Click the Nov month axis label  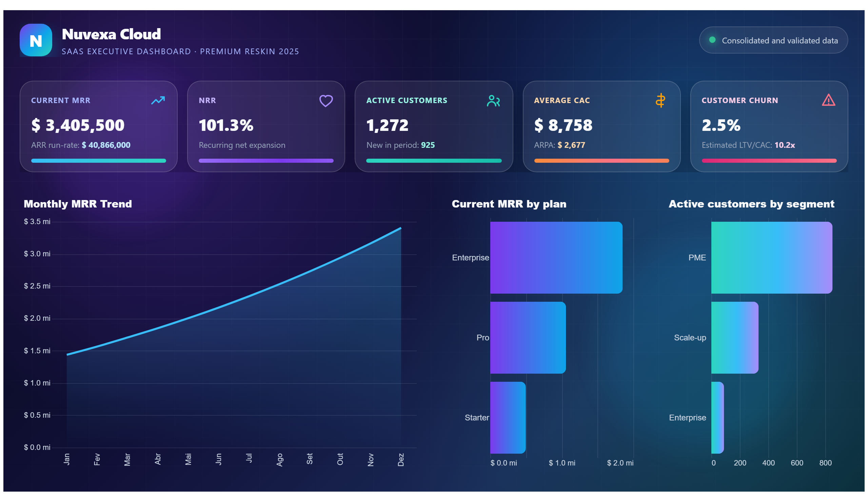tap(371, 460)
